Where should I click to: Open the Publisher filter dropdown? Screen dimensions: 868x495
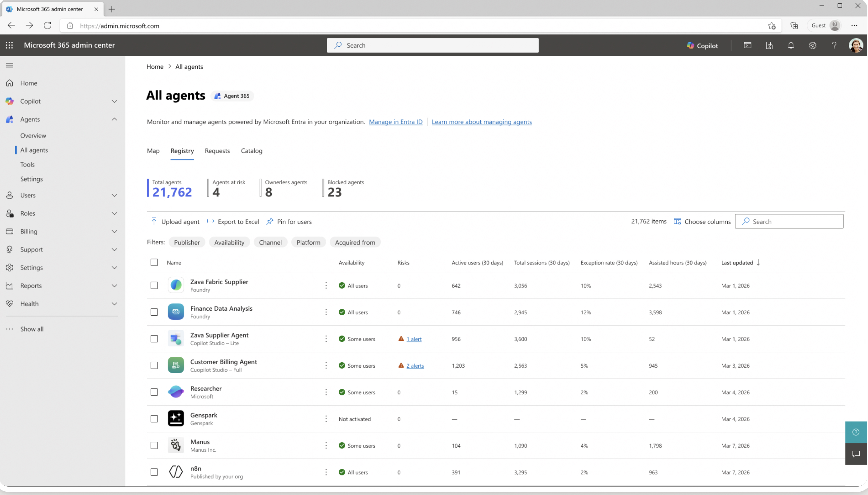tap(187, 243)
